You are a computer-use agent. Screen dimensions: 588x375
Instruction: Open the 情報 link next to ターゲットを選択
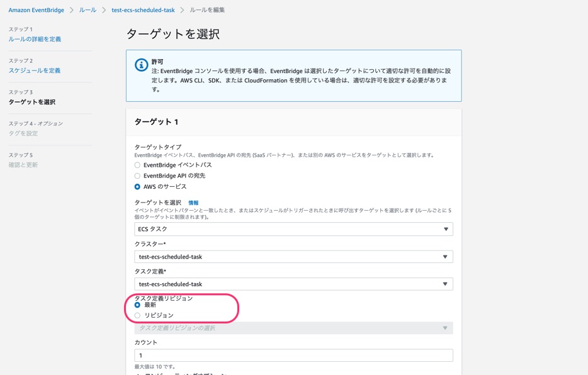click(193, 203)
